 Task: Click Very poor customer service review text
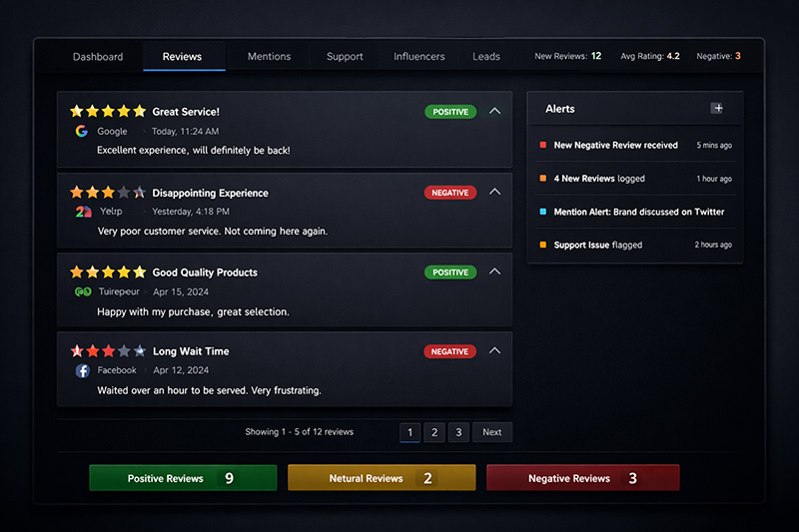point(213,232)
